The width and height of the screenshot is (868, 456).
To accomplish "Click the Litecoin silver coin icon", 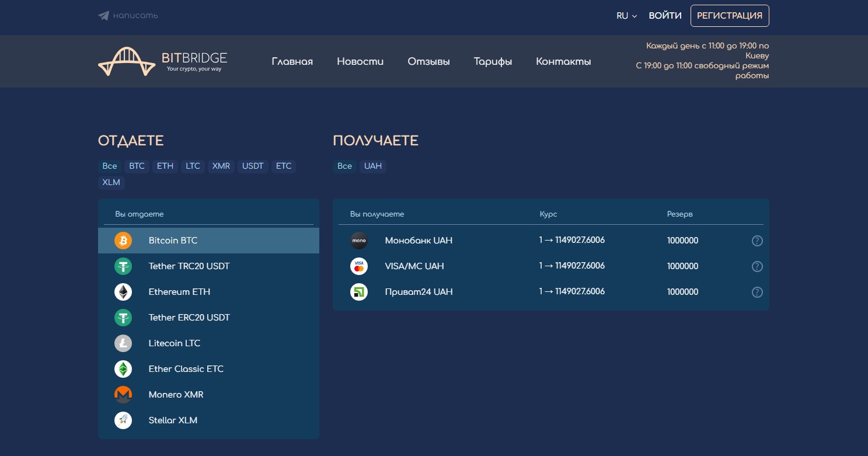I will pos(123,343).
